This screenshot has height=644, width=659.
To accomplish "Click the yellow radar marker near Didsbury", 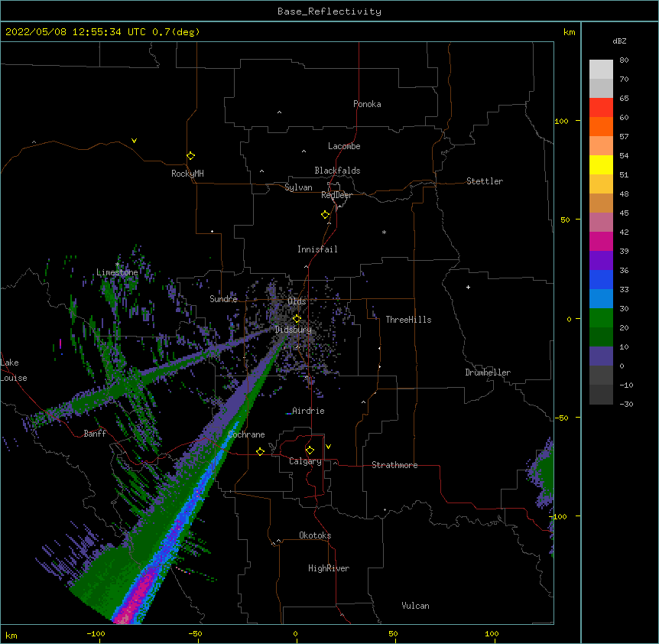I will [x=297, y=318].
